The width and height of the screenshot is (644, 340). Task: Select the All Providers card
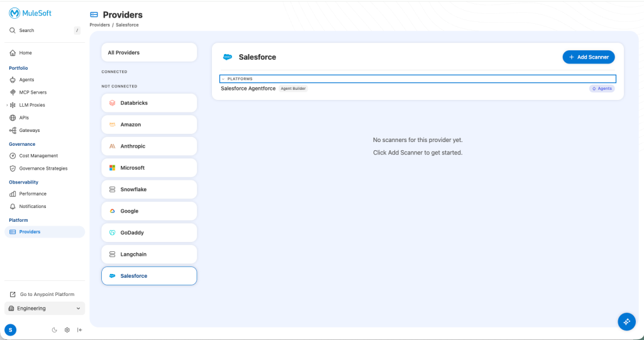pos(149,53)
